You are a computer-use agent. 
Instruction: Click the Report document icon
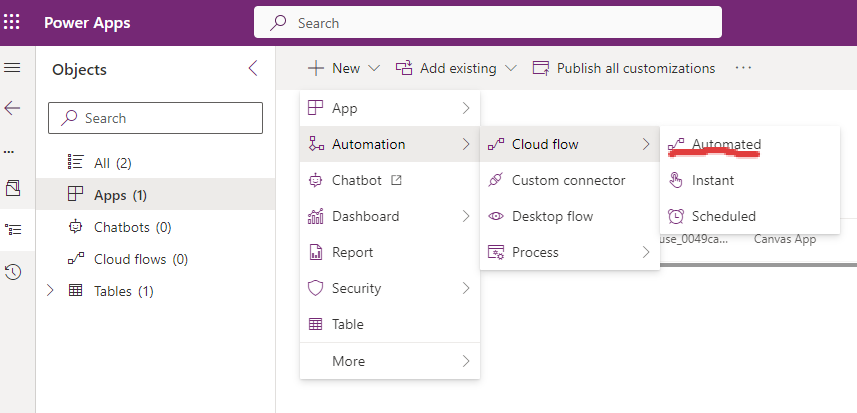point(316,252)
